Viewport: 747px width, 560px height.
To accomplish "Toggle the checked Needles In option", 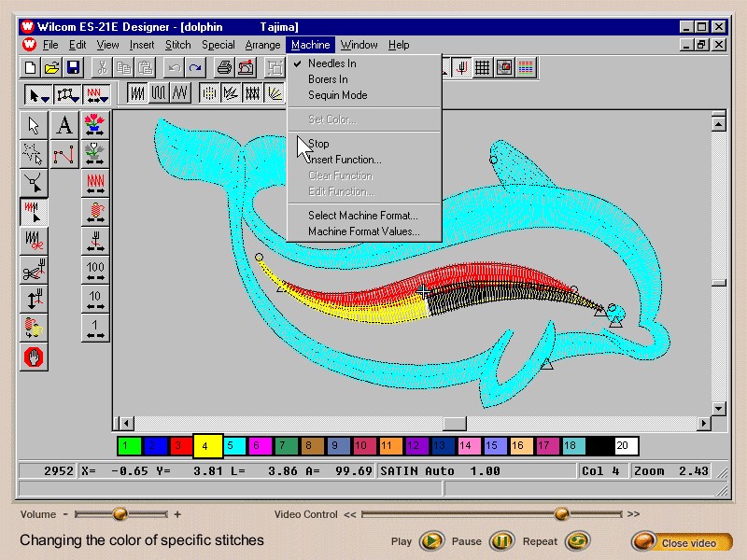I will pyautogui.click(x=331, y=63).
